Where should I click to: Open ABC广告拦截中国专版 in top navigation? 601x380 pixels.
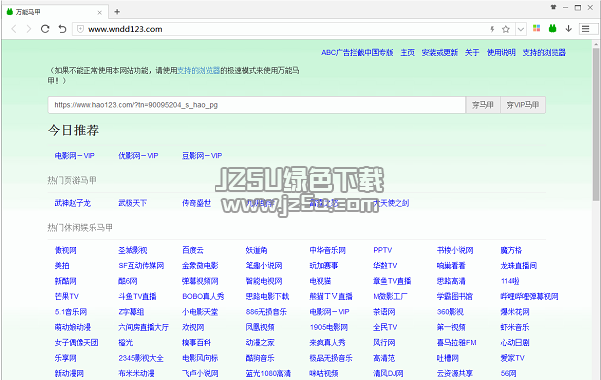(357, 53)
